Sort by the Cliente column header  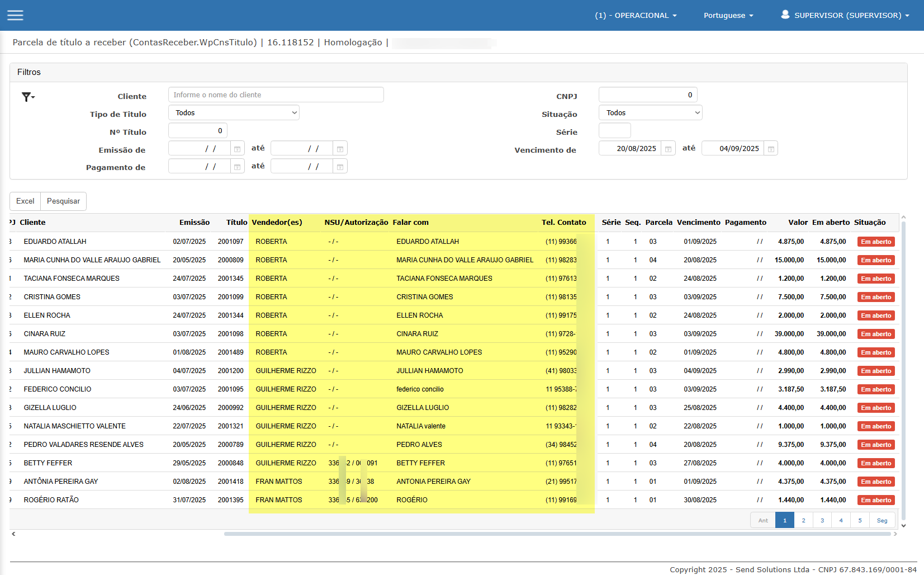[x=32, y=223]
